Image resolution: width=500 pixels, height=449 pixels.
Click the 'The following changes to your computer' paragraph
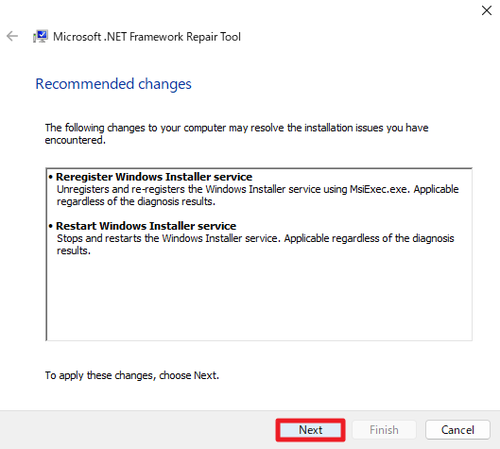pyautogui.click(x=237, y=134)
